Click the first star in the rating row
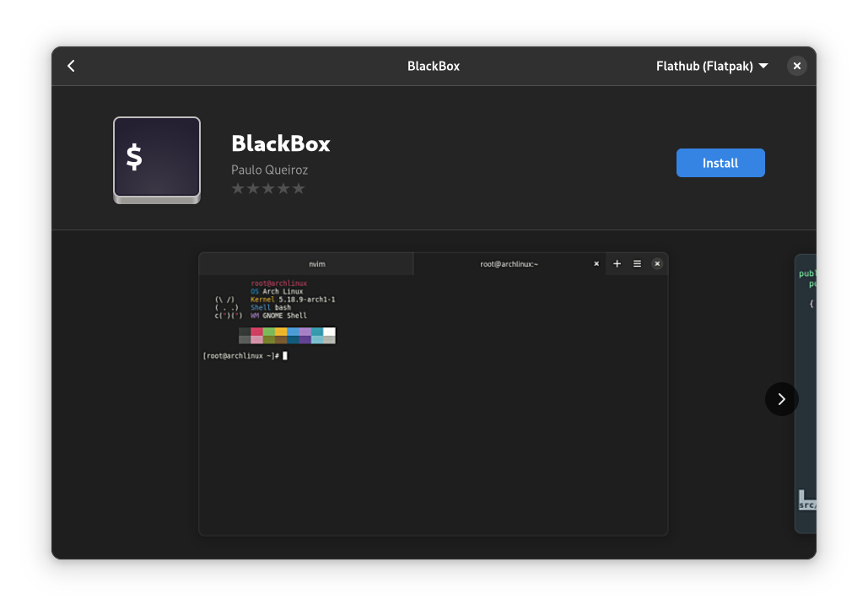The image size is (868, 616). pos(238,188)
